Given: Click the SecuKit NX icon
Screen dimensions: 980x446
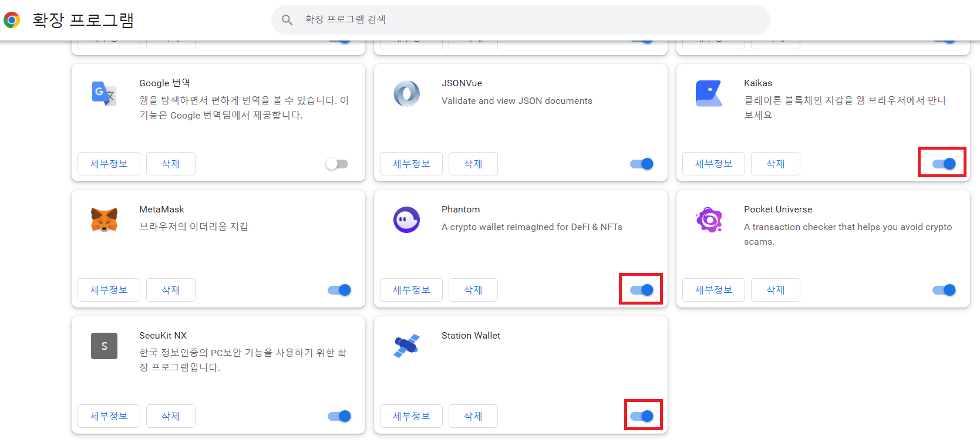Looking at the screenshot, I should click(104, 346).
